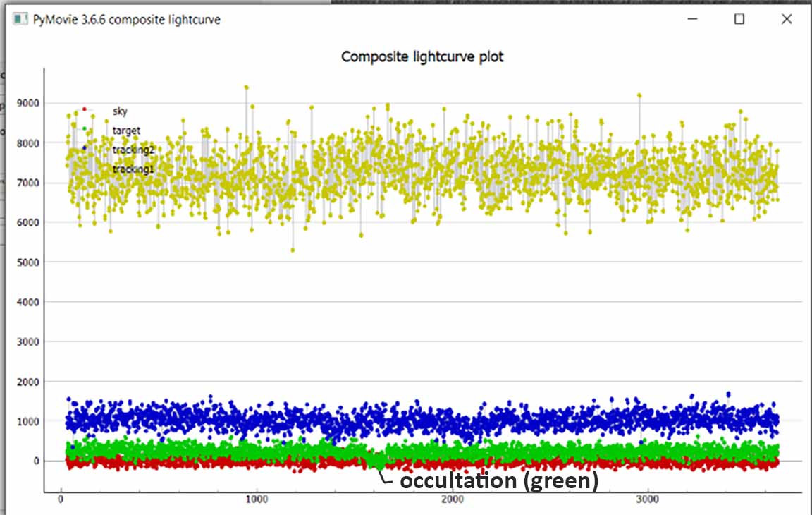Click the 7000 tick label on the vertical axis

tap(28, 183)
